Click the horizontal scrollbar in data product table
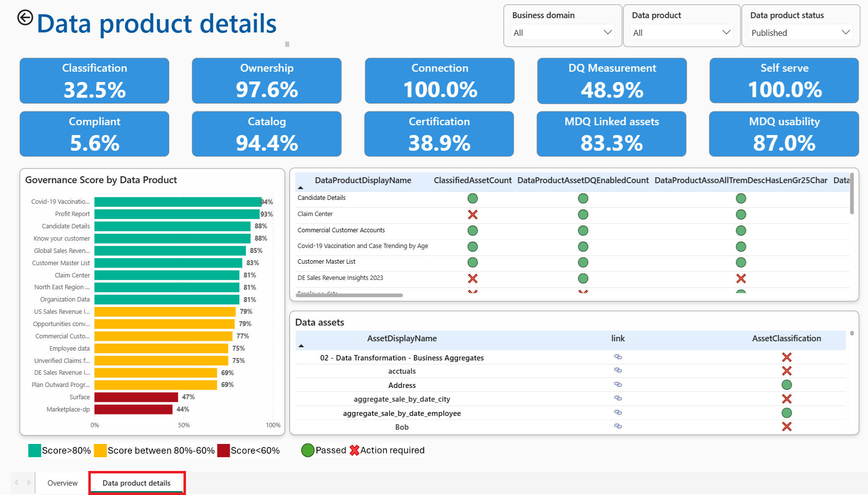868x495 pixels. [x=349, y=295]
